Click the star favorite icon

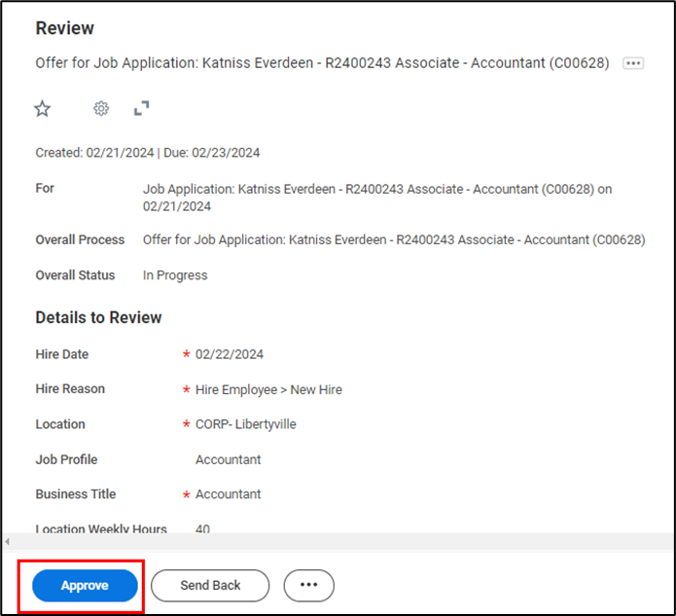pyautogui.click(x=42, y=109)
